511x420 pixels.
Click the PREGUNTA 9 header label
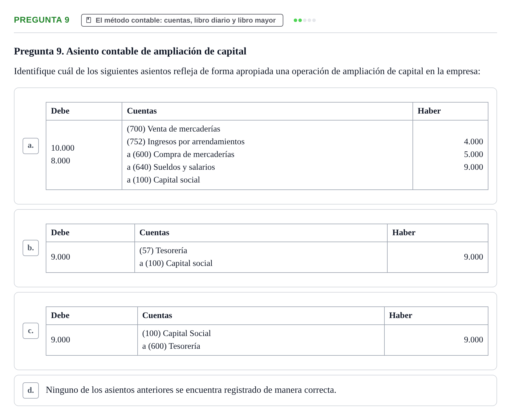pos(42,20)
